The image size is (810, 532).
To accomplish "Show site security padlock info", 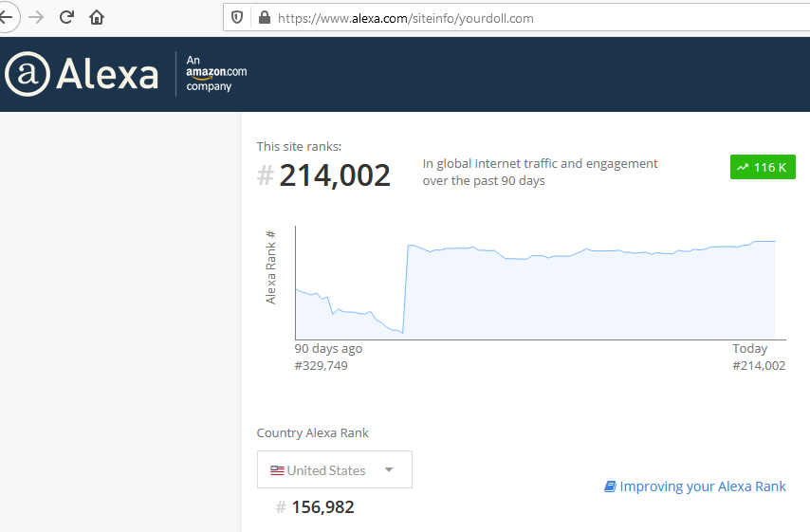I will 264,18.
